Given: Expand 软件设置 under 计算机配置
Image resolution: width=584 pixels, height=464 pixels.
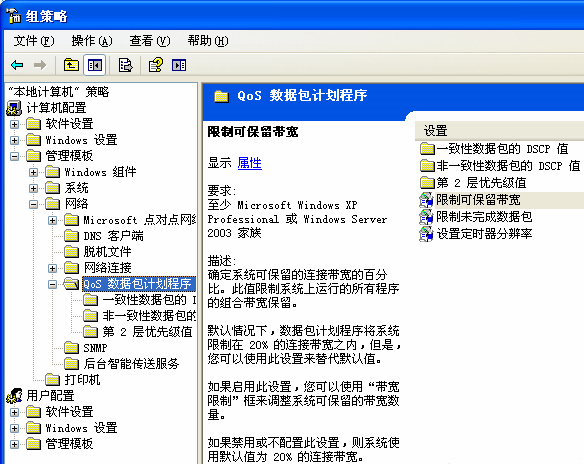Looking at the screenshot, I should pos(15,124).
